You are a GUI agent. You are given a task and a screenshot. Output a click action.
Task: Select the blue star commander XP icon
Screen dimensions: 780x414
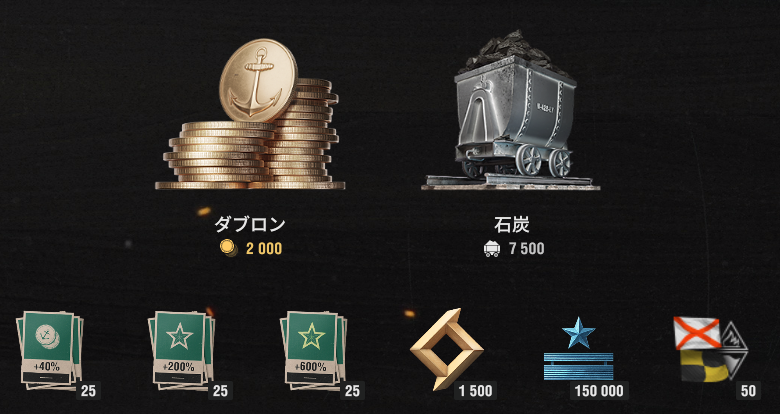(x=579, y=348)
